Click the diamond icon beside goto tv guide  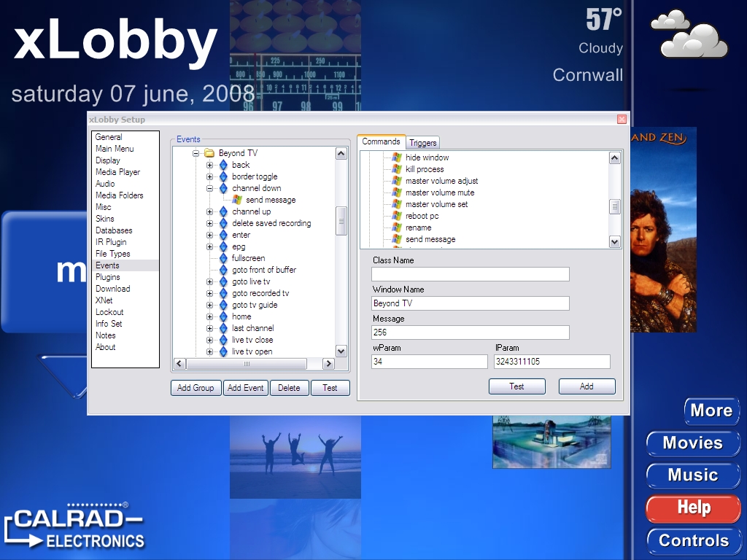[223, 305]
